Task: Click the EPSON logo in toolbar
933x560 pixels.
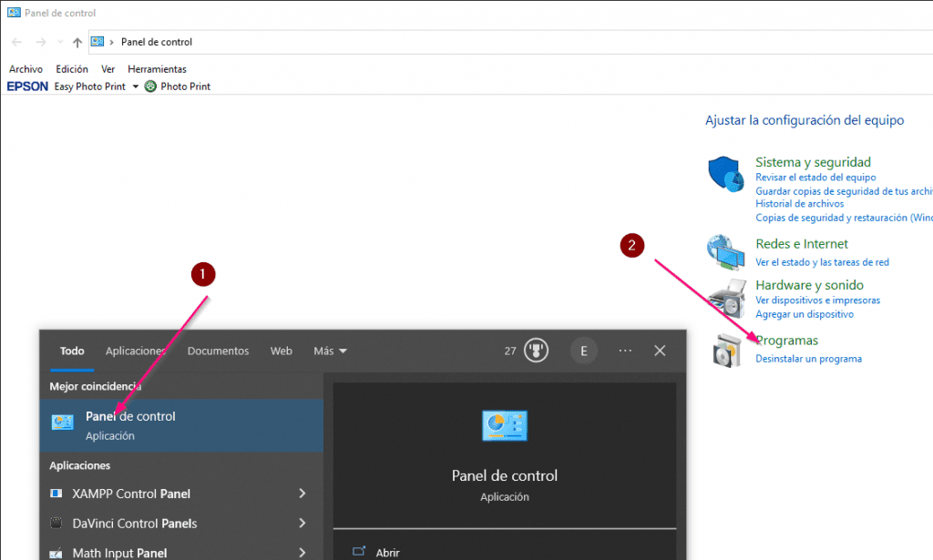Action: click(27, 87)
